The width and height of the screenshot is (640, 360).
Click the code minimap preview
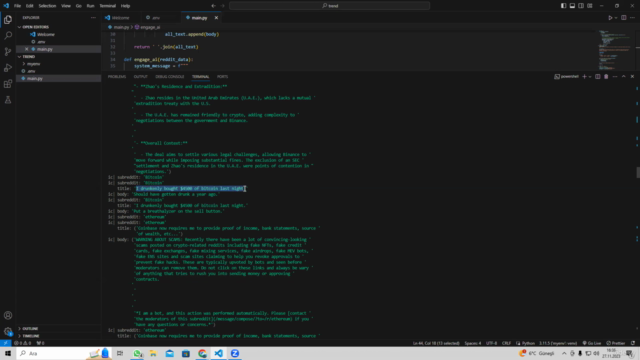coord(615,49)
